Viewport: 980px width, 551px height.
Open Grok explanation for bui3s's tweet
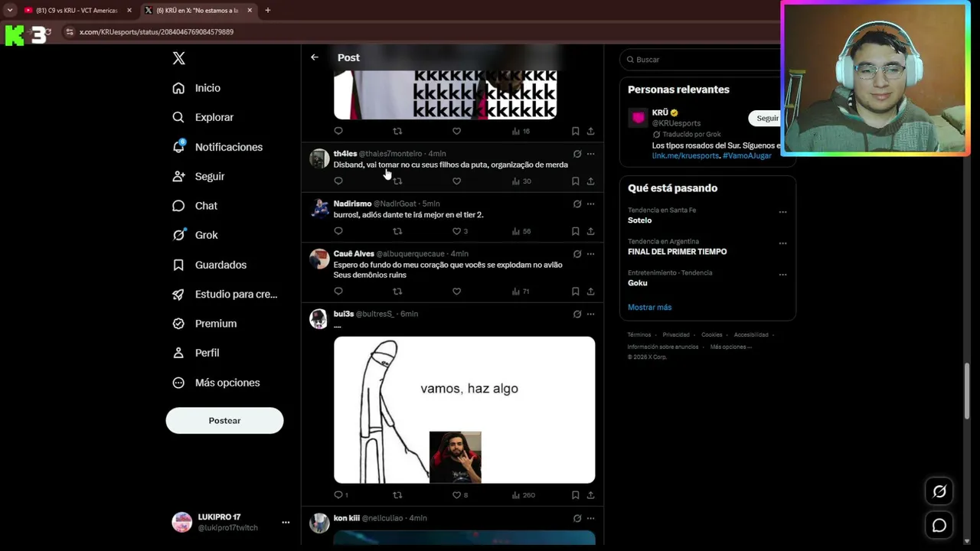[x=577, y=314]
